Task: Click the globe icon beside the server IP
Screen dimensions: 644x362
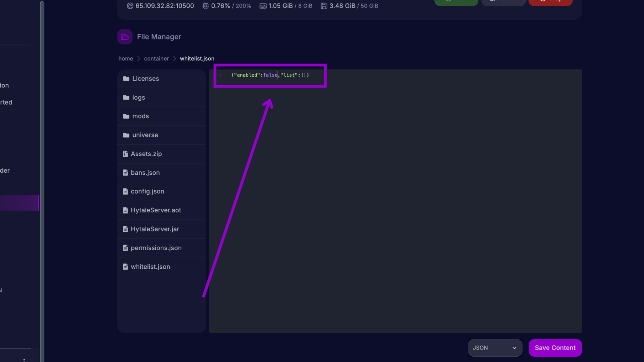Action: (129, 6)
